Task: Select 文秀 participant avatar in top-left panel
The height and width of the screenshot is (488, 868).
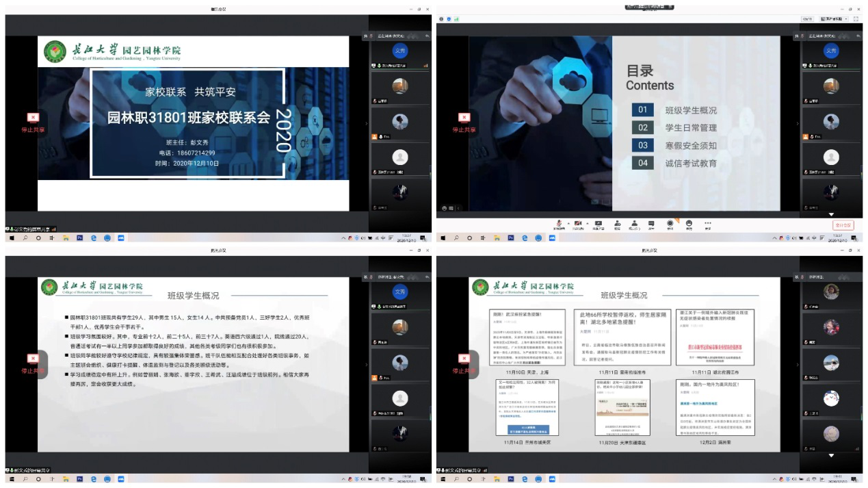Action: pyautogui.click(x=400, y=51)
